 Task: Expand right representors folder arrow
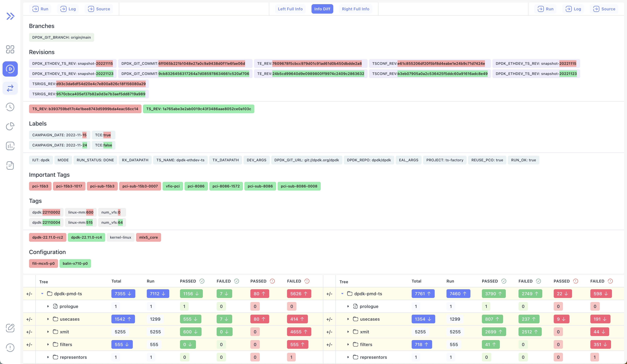pos(348,357)
